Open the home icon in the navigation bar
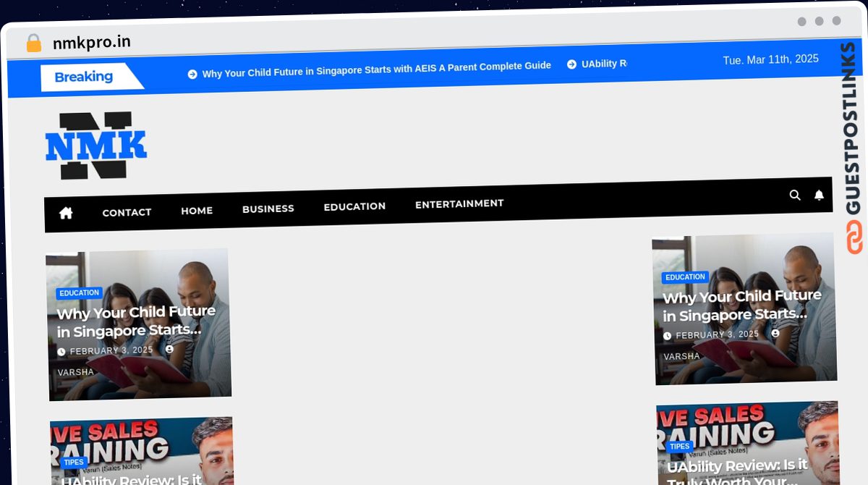Viewport: 868px width, 485px height. click(66, 213)
